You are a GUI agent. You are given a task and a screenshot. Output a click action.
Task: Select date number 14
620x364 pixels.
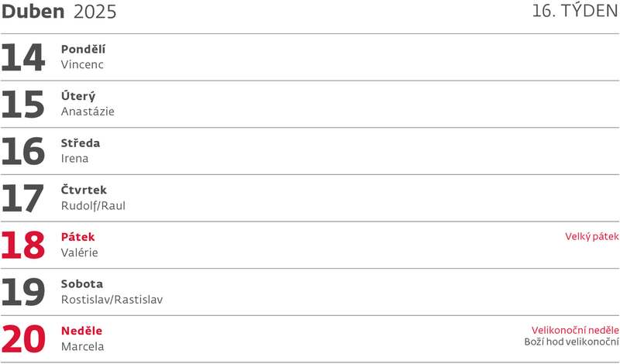point(23,58)
